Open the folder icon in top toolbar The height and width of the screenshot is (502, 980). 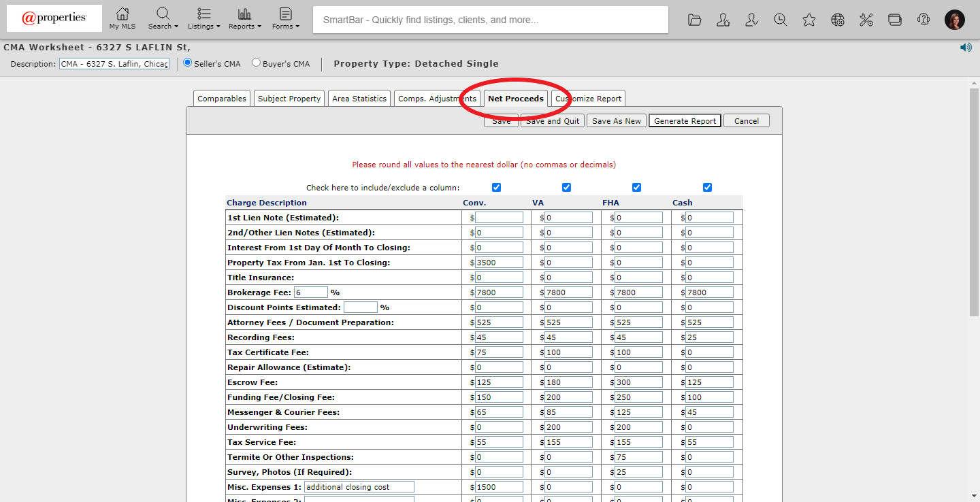[x=694, y=20]
